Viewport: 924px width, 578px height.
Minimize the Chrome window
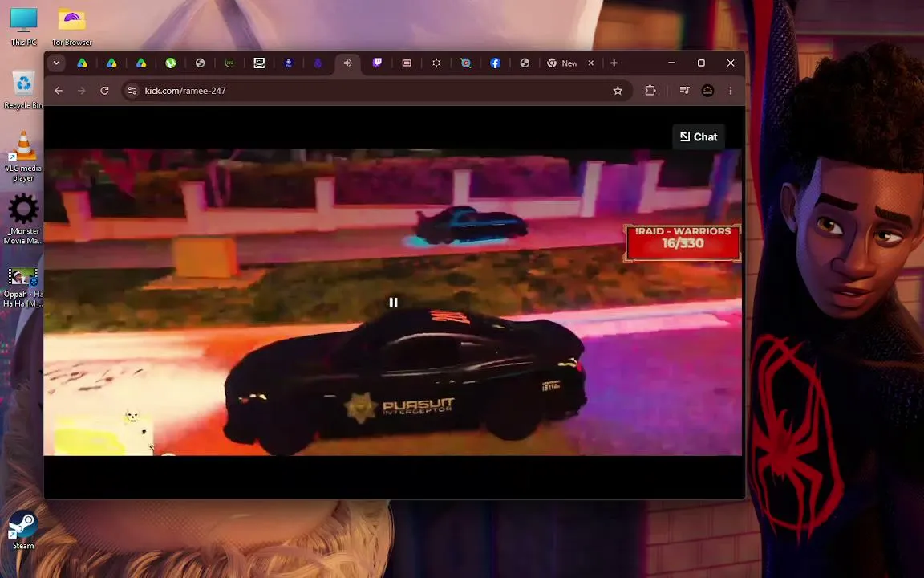(x=672, y=63)
